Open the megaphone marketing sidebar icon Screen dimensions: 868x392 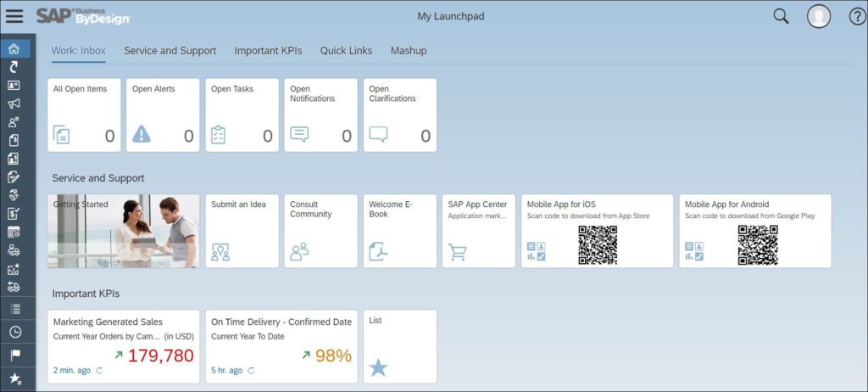tap(14, 104)
